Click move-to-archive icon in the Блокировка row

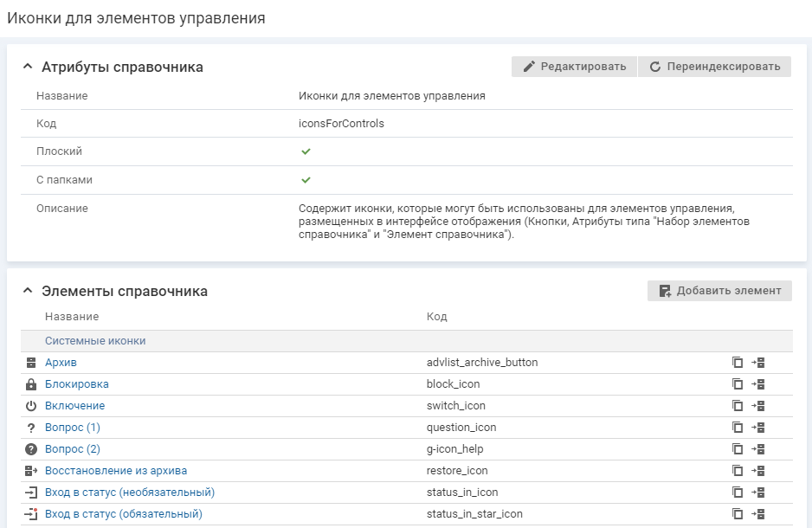tap(758, 384)
